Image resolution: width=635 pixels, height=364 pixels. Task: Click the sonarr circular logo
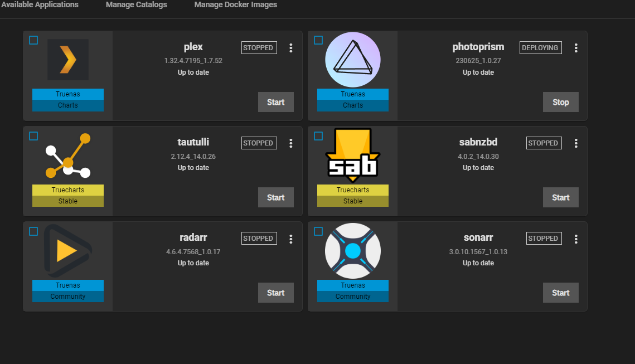353,251
